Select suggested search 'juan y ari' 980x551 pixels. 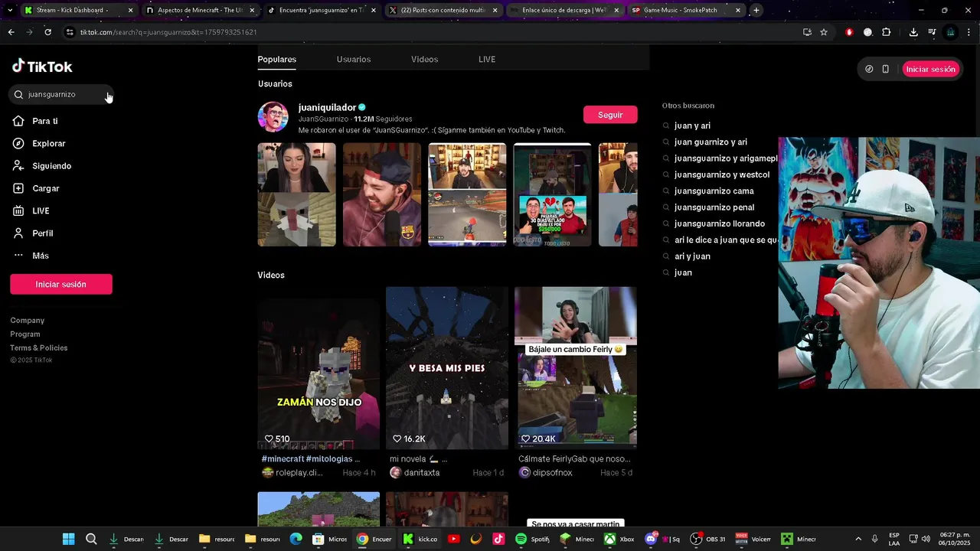coord(692,126)
